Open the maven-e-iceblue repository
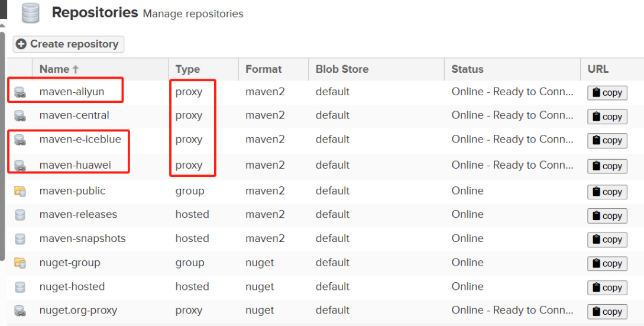 point(80,140)
